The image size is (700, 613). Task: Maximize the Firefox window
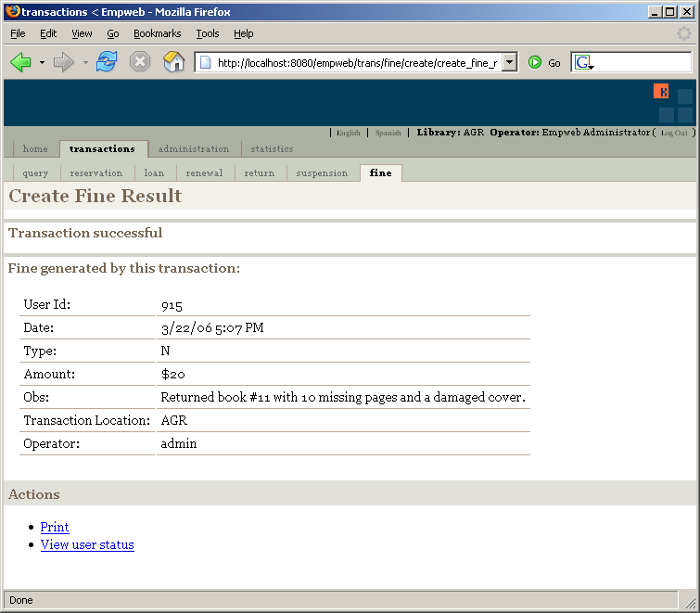pos(670,12)
